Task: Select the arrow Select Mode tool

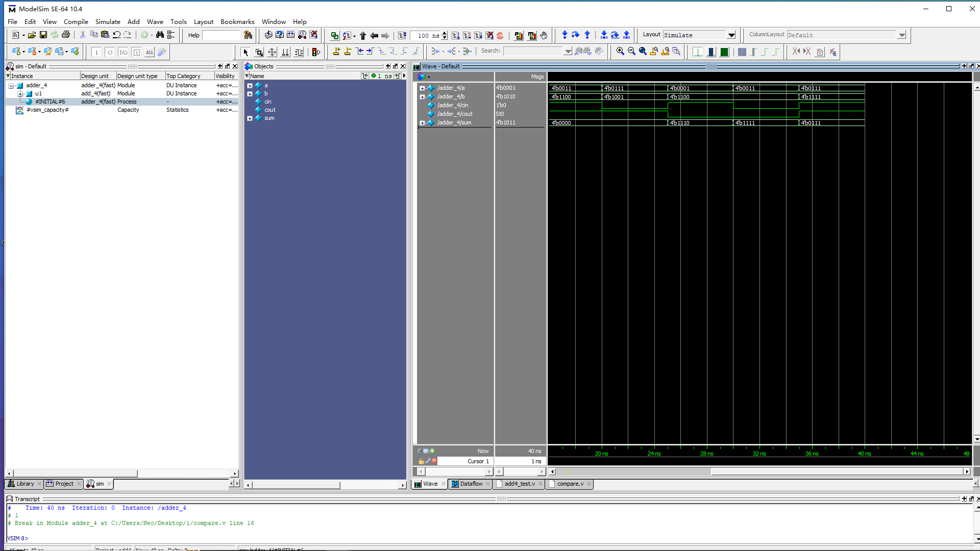Action: pyautogui.click(x=246, y=52)
